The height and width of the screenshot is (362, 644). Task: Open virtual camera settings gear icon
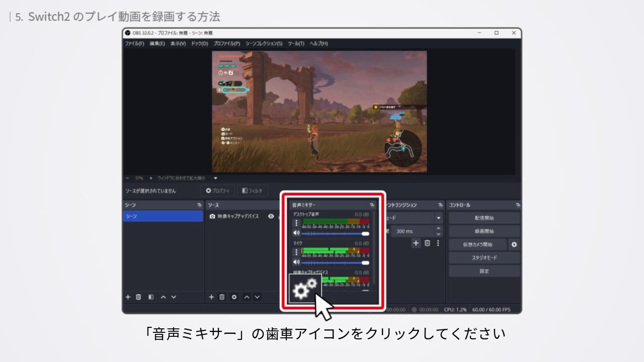coord(514,244)
